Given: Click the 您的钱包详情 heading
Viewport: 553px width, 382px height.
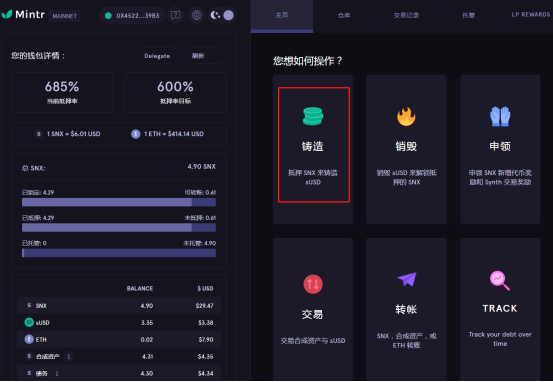Looking at the screenshot, I should (x=38, y=56).
